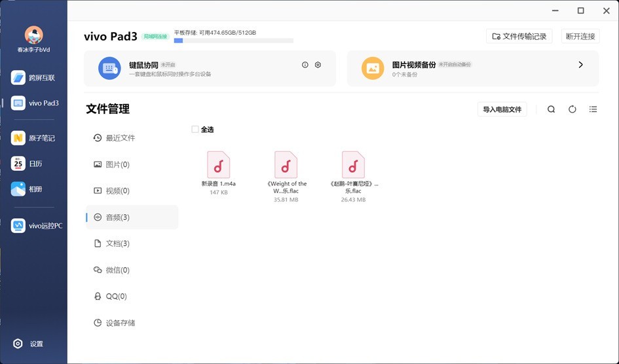Select the 文档(3) category
The image size is (619, 364).
(132, 244)
